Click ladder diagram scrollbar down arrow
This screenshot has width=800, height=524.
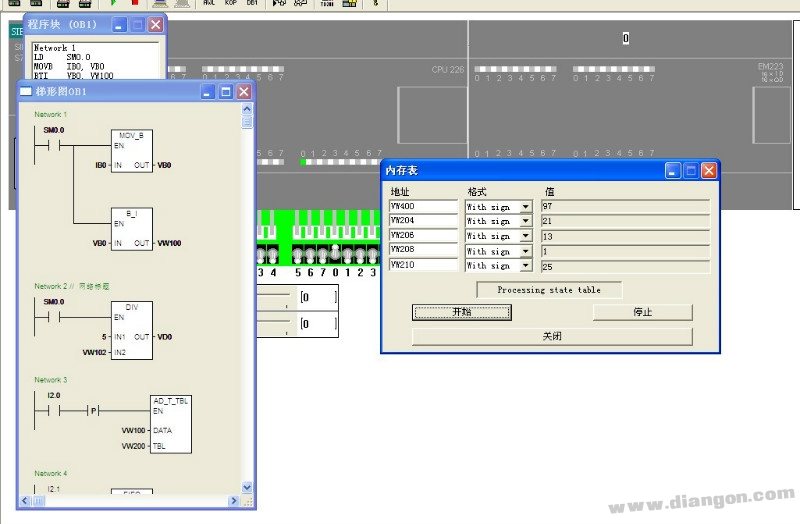pos(247,487)
